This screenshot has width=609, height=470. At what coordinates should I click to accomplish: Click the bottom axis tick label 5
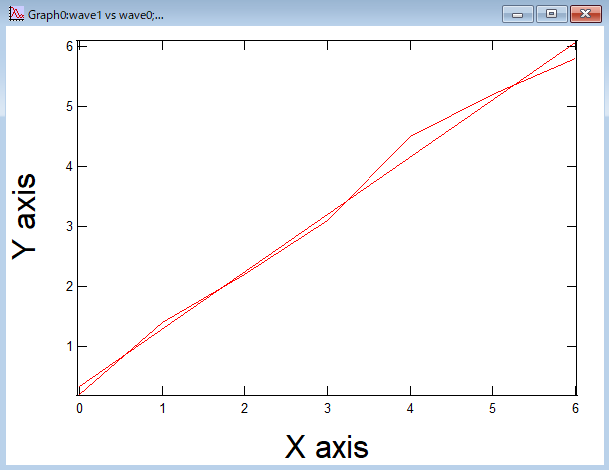pyautogui.click(x=493, y=408)
